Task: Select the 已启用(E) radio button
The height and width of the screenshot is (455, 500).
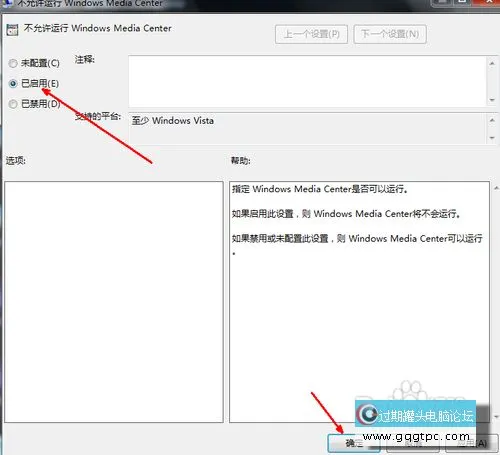Action: [13, 83]
